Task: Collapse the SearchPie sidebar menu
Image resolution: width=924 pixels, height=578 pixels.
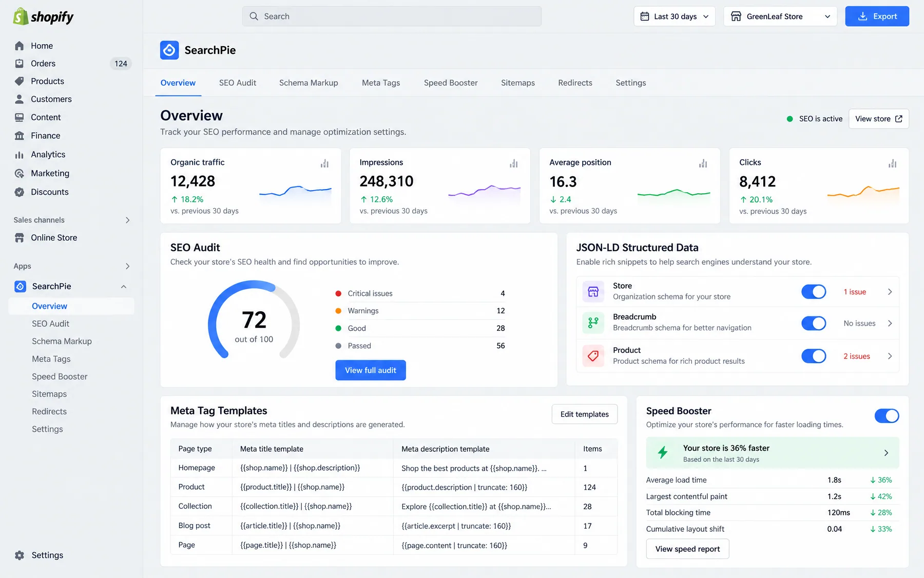Action: click(124, 287)
